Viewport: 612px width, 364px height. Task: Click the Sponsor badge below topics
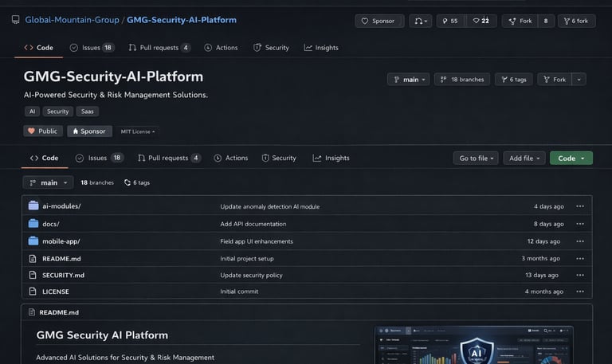pos(90,131)
